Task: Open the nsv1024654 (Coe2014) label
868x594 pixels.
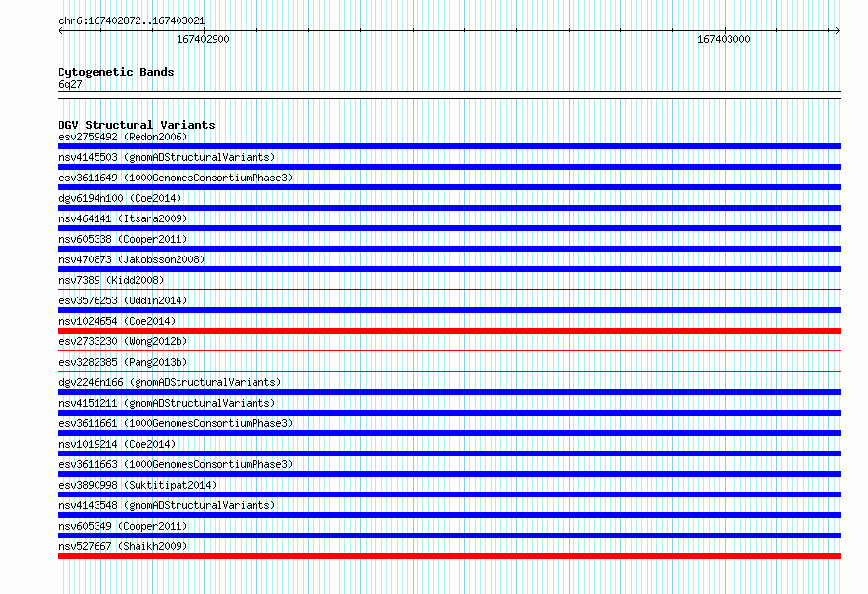Action: click(117, 321)
